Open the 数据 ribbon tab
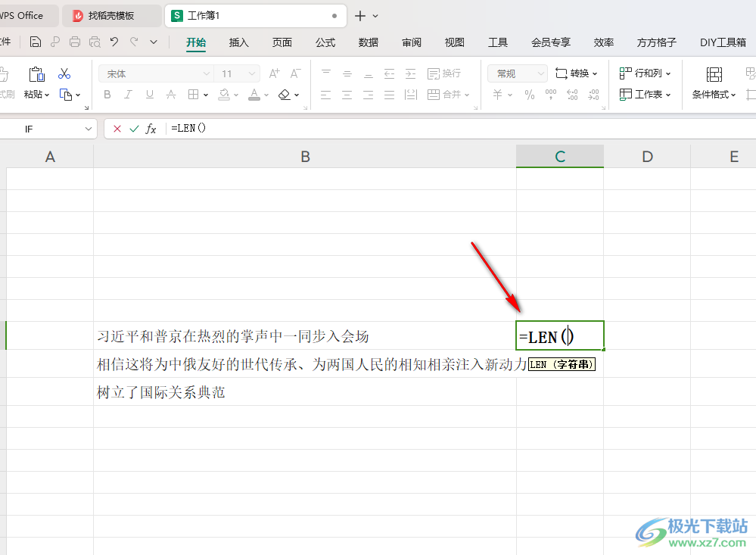Image resolution: width=756 pixels, height=555 pixels. pos(369,42)
